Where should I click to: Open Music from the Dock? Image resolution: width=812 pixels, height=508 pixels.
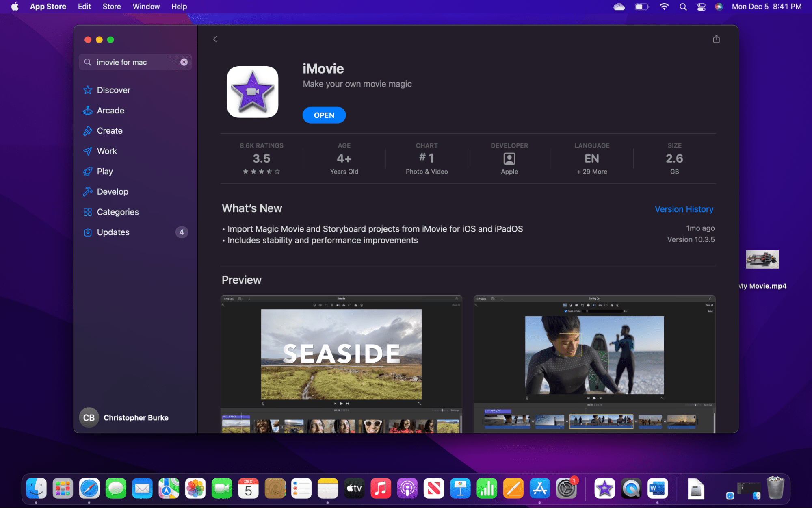381,488
